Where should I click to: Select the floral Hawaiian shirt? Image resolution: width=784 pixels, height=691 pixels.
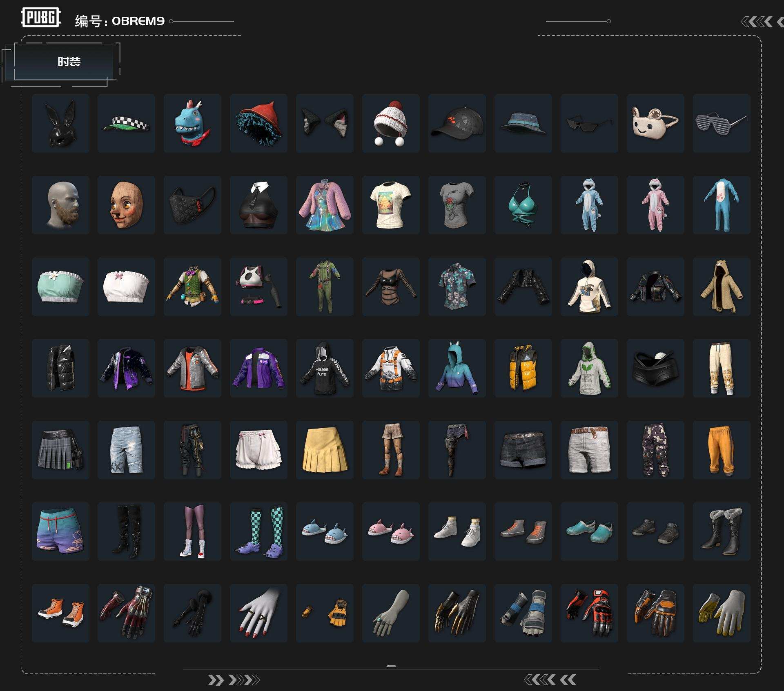point(457,287)
